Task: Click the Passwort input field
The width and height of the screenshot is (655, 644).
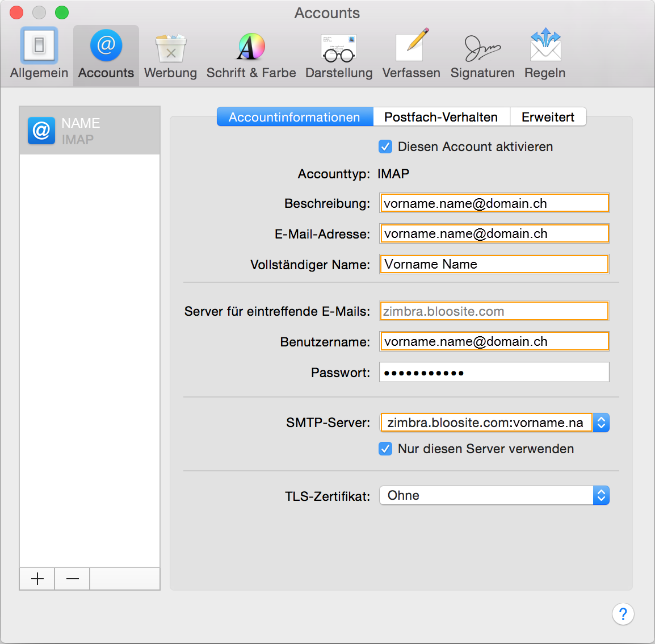Action: [494, 373]
